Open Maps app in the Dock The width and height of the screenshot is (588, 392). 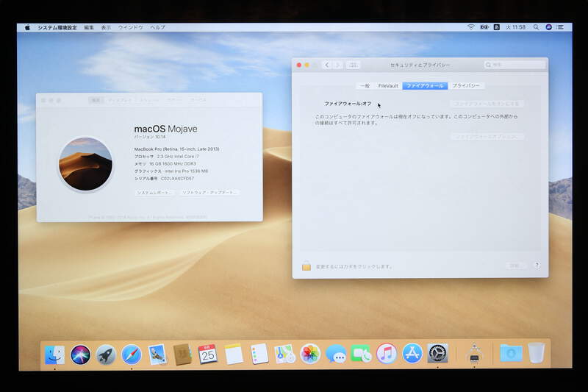coord(284,354)
